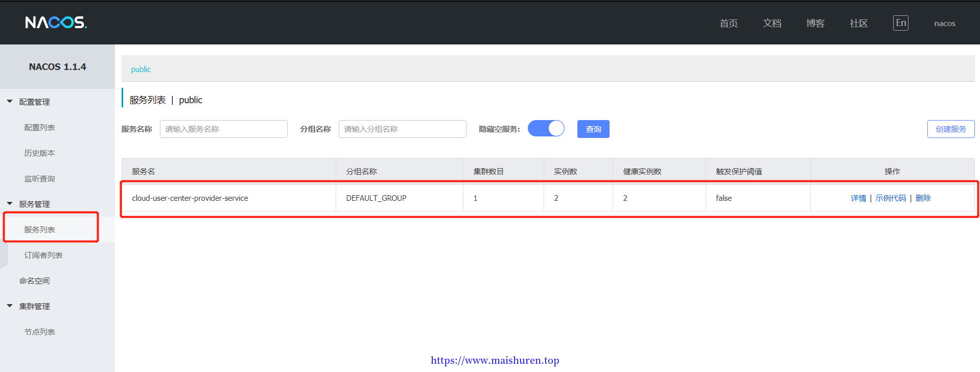Screen dimensions: 980x372
Task: Open 社区 in the top navigation
Action: point(859,23)
